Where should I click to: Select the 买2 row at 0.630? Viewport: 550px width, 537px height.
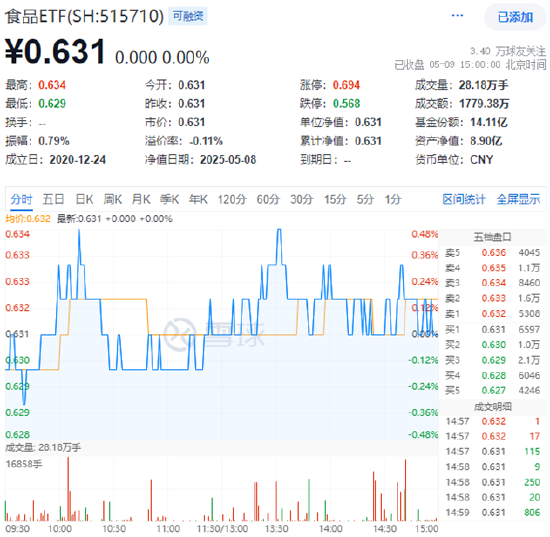pos(492,345)
